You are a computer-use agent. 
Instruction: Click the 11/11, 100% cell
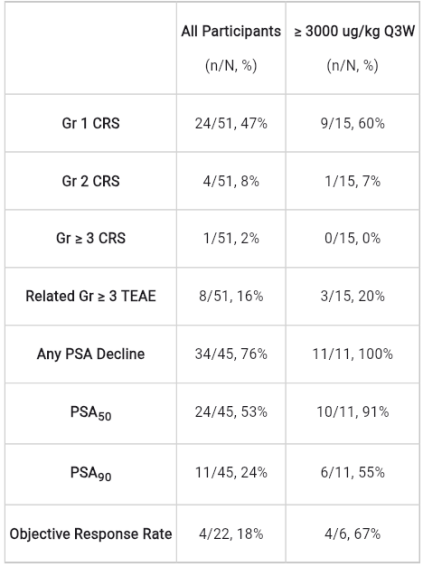click(x=352, y=354)
